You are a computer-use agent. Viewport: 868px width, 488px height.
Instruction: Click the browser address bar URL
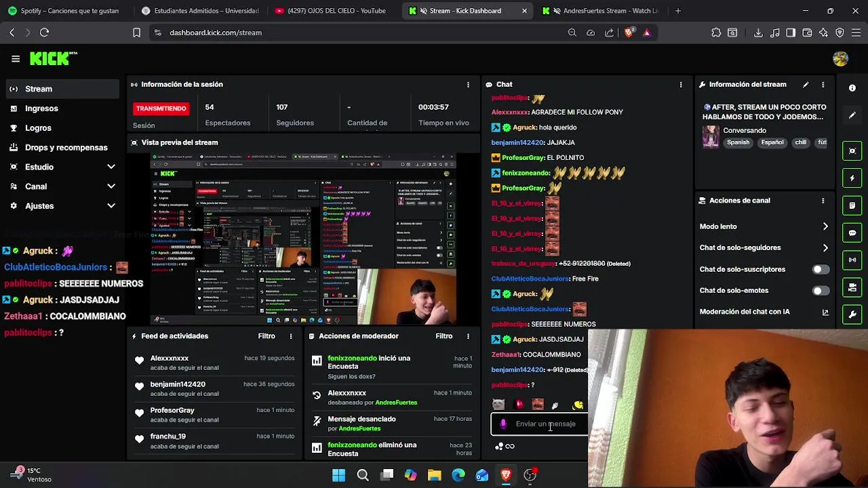click(x=216, y=33)
